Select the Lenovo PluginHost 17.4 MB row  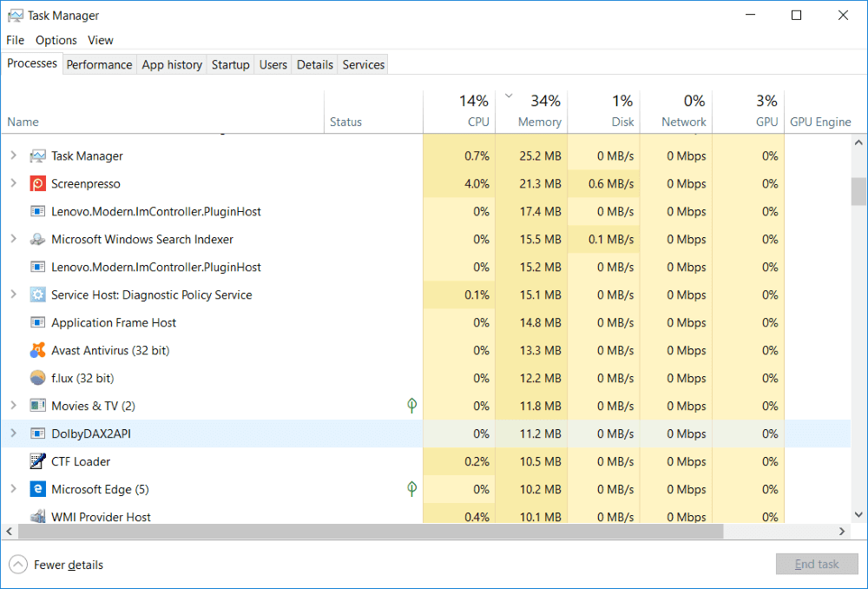[x=425, y=212]
